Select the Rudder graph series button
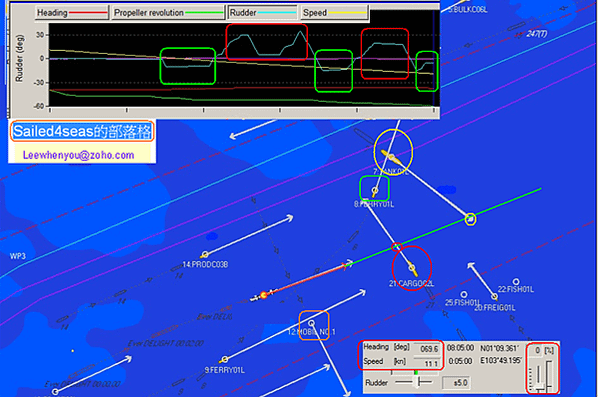The width and height of the screenshot is (598, 397). pyautogui.click(x=262, y=13)
